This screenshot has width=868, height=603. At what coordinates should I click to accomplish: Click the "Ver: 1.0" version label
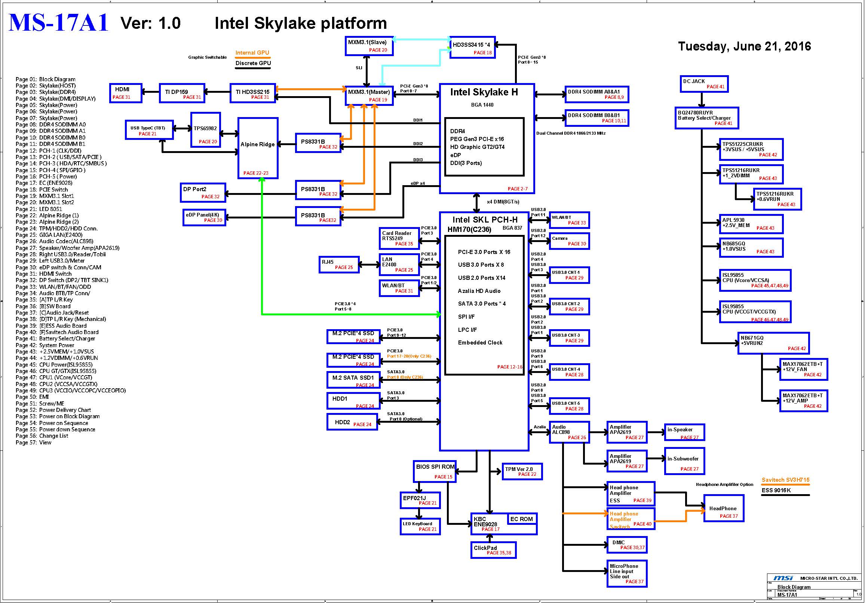pos(150,23)
